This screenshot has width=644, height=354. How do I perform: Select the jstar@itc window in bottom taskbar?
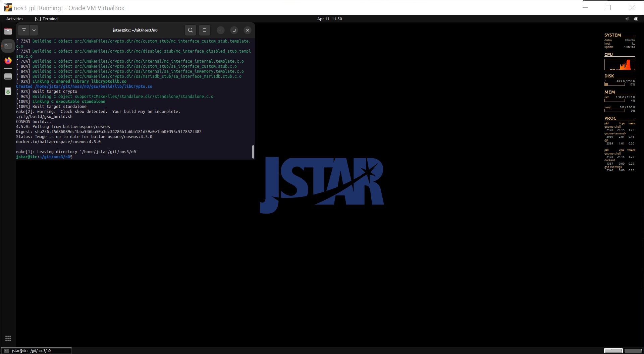tap(36, 351)
